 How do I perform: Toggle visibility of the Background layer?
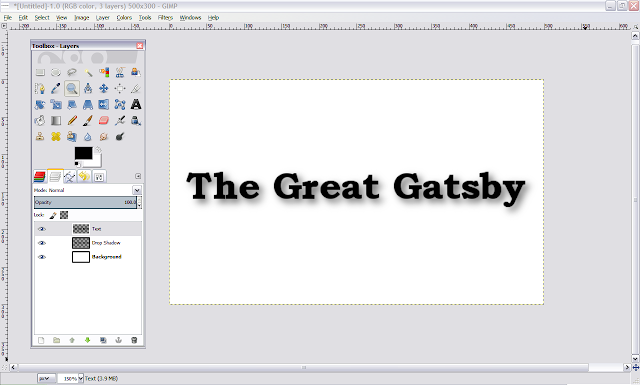coord(42,257)
